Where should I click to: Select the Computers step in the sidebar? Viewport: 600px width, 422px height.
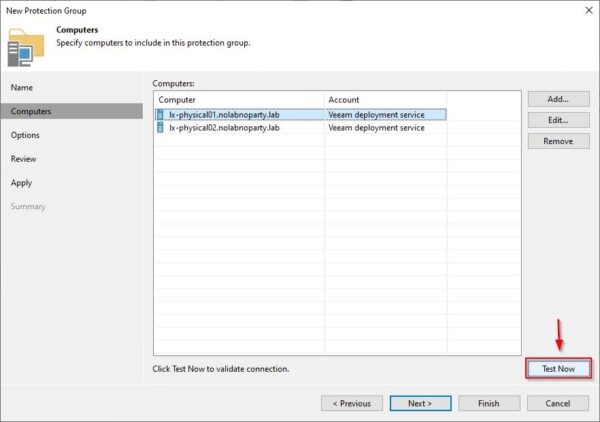pyautogui.click(x=72, y=111)
